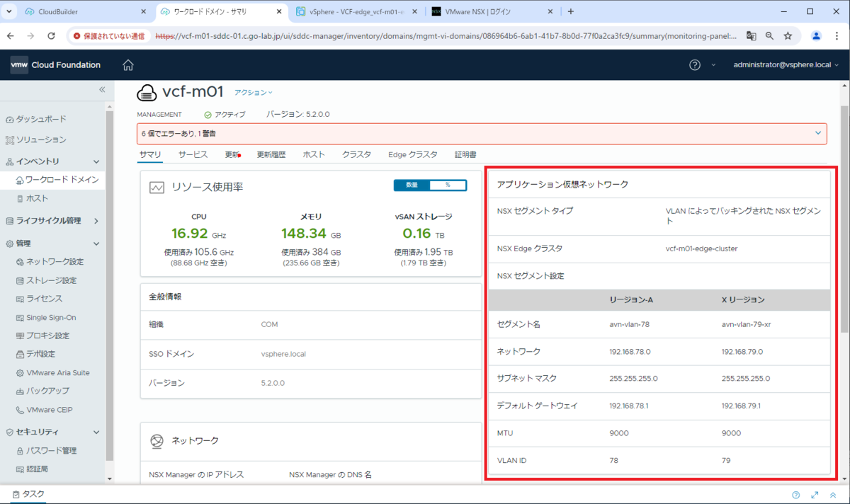Open the browser profile icon
The width and height of the screenshot is (850, 504).
(816, 35)
